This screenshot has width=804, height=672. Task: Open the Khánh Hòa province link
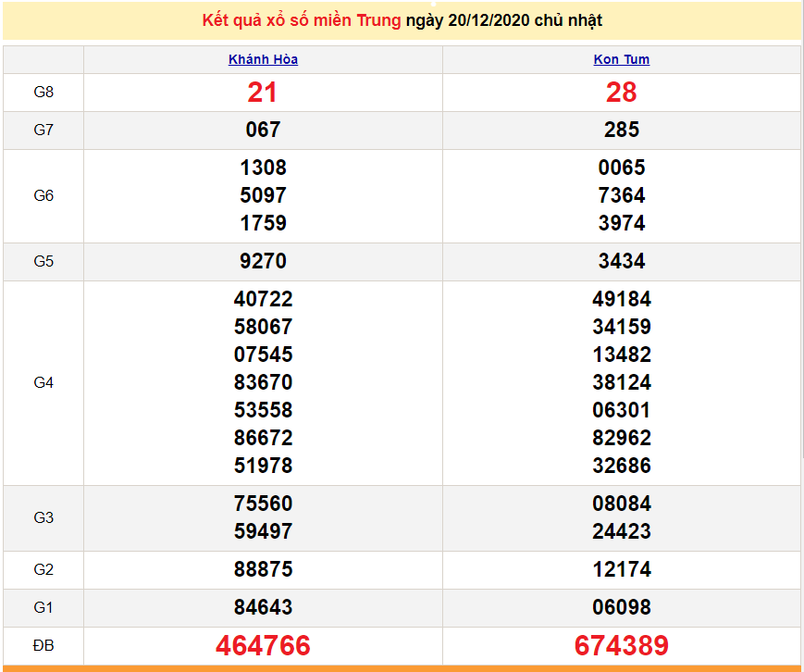263,59
